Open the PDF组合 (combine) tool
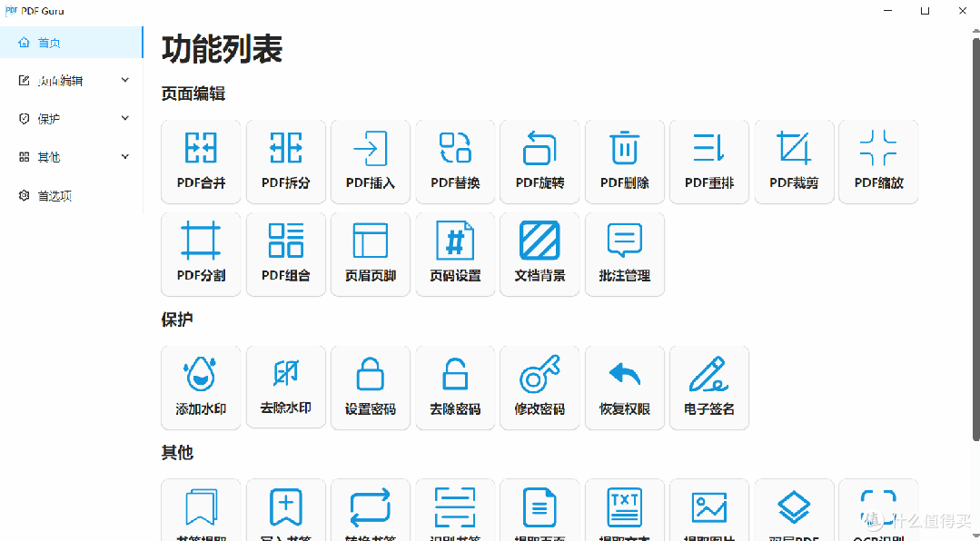This screenshot has width=980, height=541. coord(285,254)
